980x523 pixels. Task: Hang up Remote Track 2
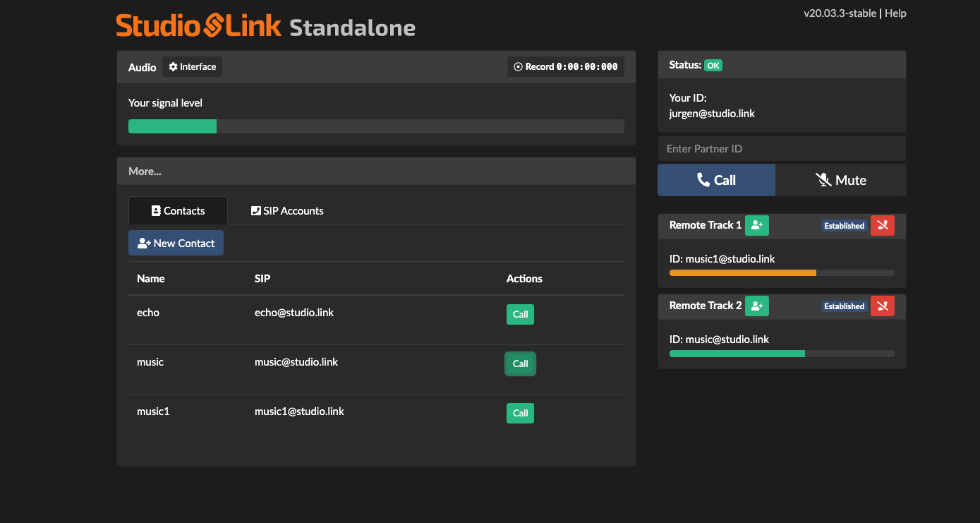coord(883,306)
